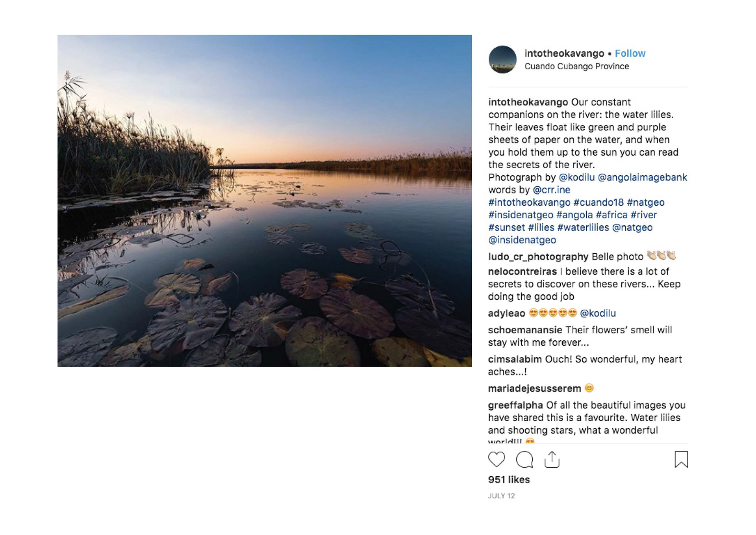Visit the @angolaimagebank profile
The width and height of the screenshot is (756, 535).
point(642,177)
